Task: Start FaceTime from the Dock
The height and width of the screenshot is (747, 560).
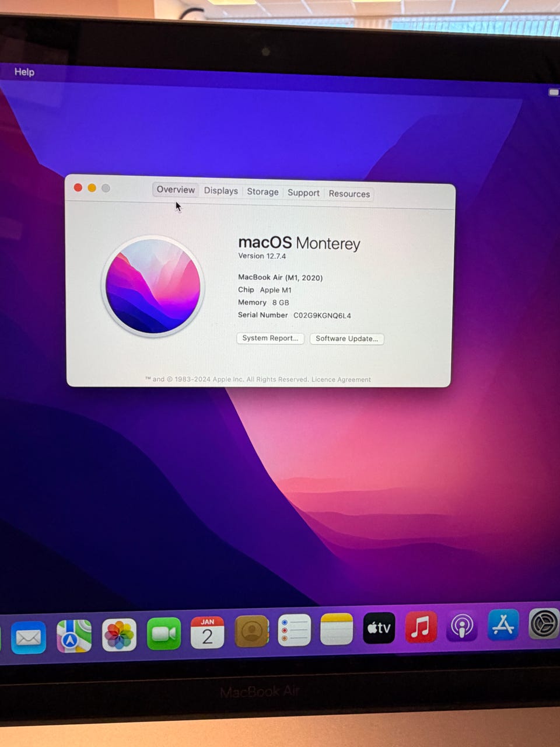Action: pos(164,634)
